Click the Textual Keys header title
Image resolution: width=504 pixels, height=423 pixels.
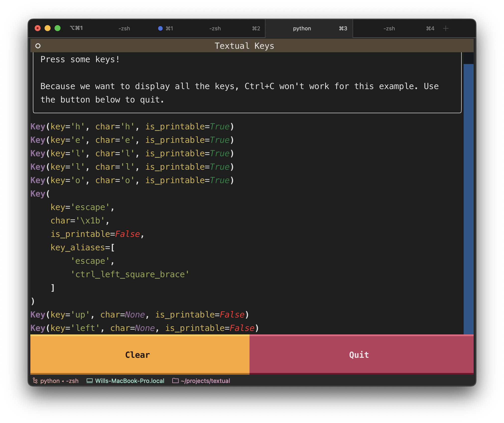(244, 46)
